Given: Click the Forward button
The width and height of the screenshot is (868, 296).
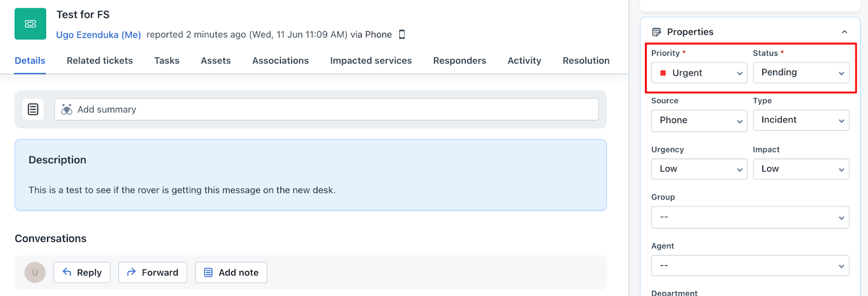Looking at the screenshot, I should (x=152, y=273).
